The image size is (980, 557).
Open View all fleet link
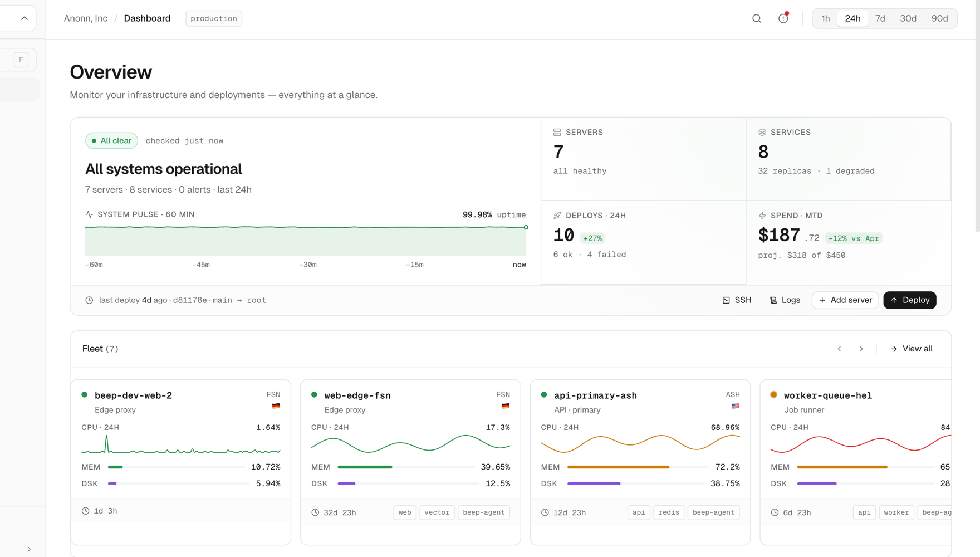(911, 349)
